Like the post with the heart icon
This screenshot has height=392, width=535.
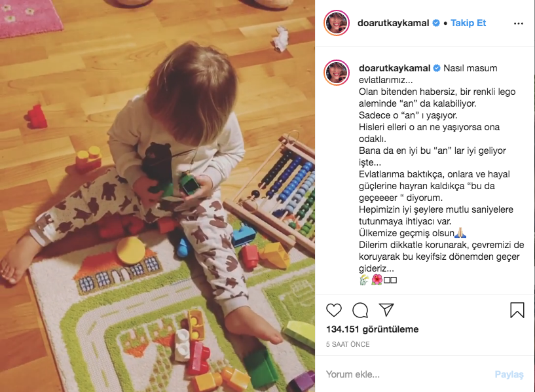pos(334,310)
